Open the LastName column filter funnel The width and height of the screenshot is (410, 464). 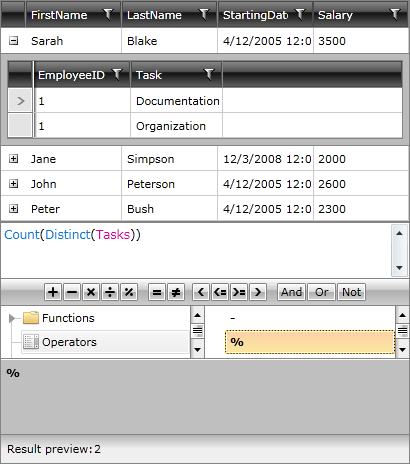204,14
